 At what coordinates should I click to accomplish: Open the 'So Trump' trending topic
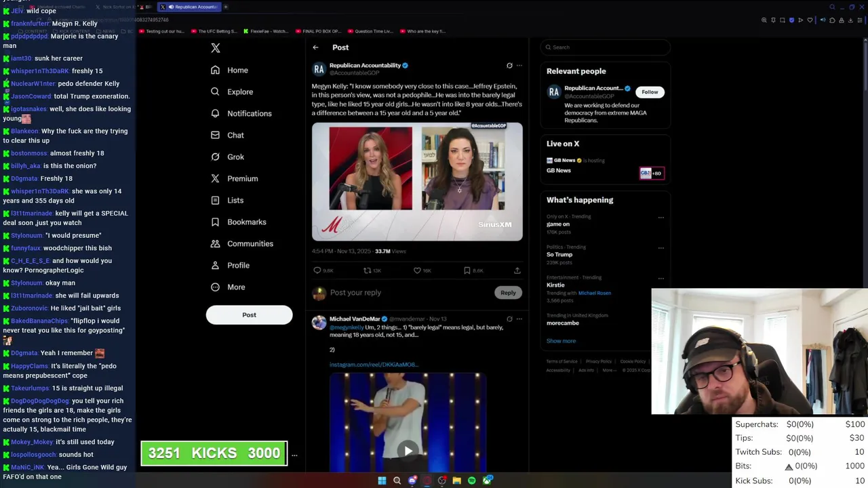559,254
